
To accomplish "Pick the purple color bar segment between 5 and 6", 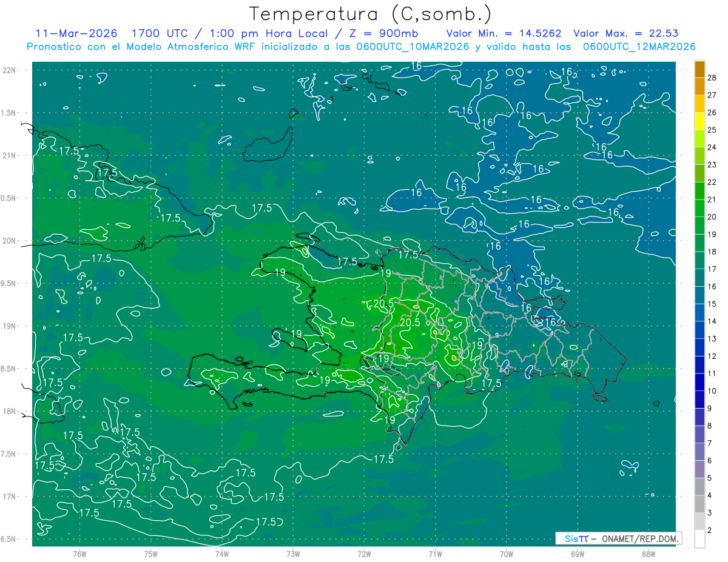I will (700, 470).
